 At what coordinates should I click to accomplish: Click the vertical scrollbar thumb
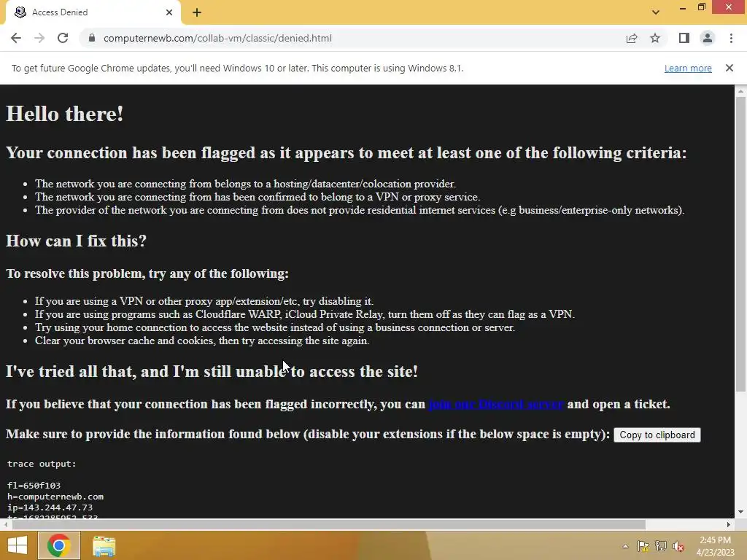740,244
